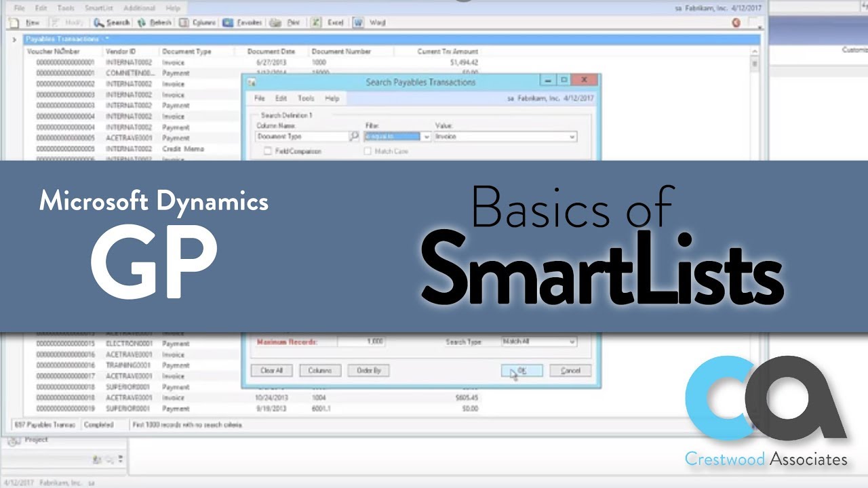Click status bar text 'Completed'
This screenshot has height=488, width=868.
[x=98, y=425]
